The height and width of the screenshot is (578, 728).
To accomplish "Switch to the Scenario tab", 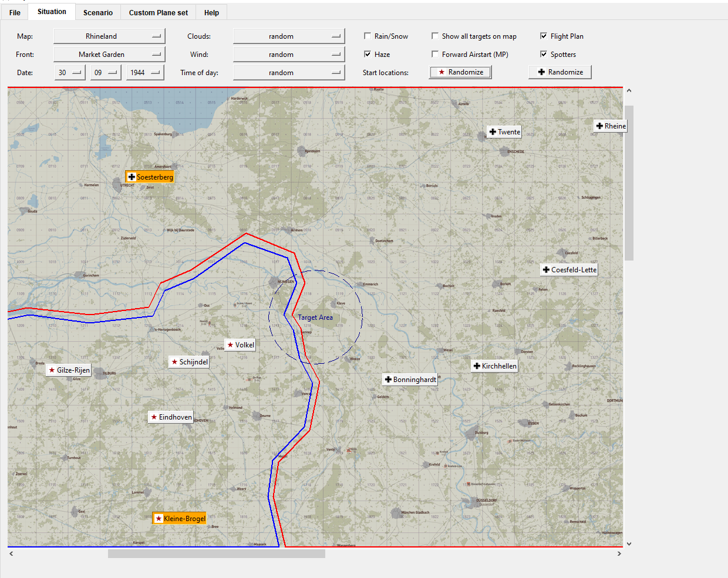I will tap(98, 12).
